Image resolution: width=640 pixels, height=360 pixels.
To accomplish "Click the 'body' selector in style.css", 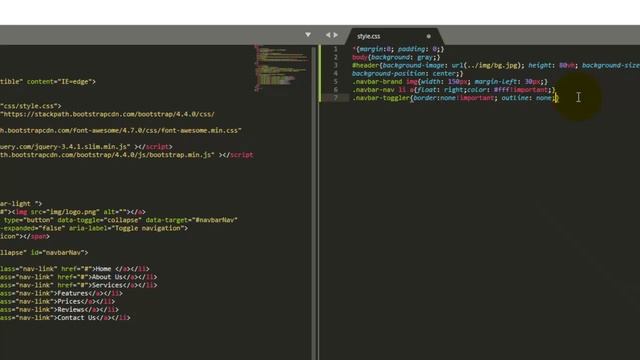I will click(360, 57).
